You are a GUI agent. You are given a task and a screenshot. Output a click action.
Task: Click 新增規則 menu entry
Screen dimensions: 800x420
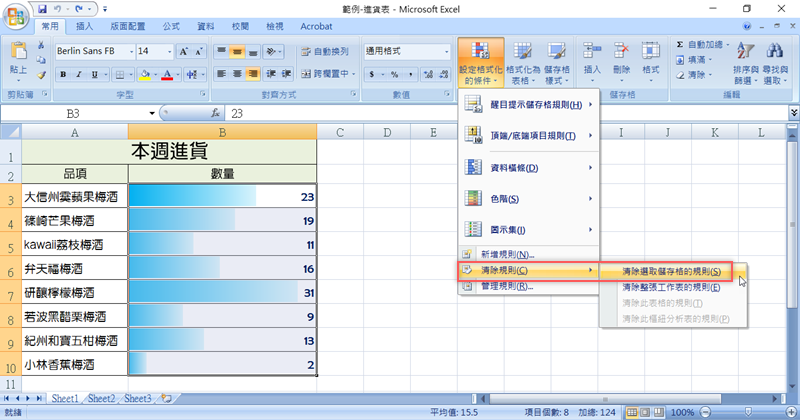[507, 254]
